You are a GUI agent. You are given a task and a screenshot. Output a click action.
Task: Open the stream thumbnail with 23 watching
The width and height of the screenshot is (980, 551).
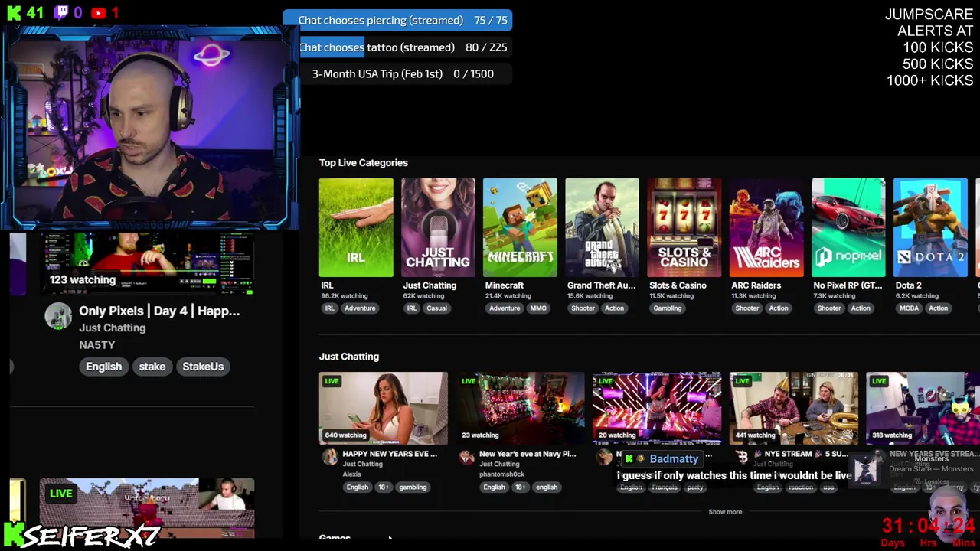click(x=521, y=409)
